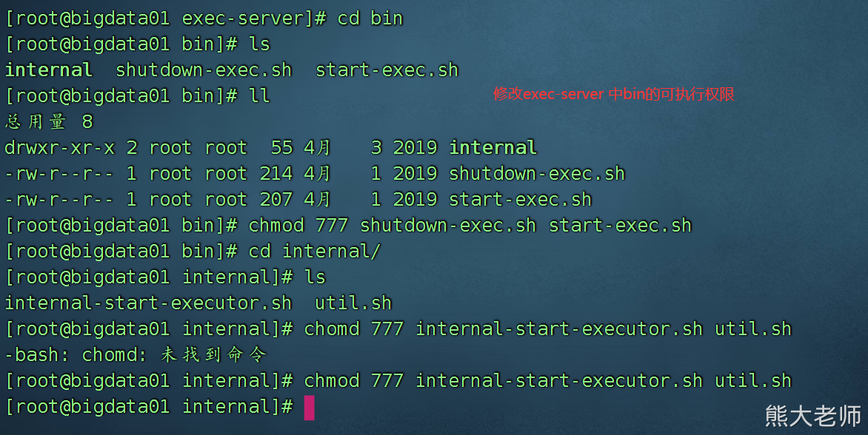868x435 pixels.
Task: Click the "cd internal/" command text
Action: (x=314, y=252)
